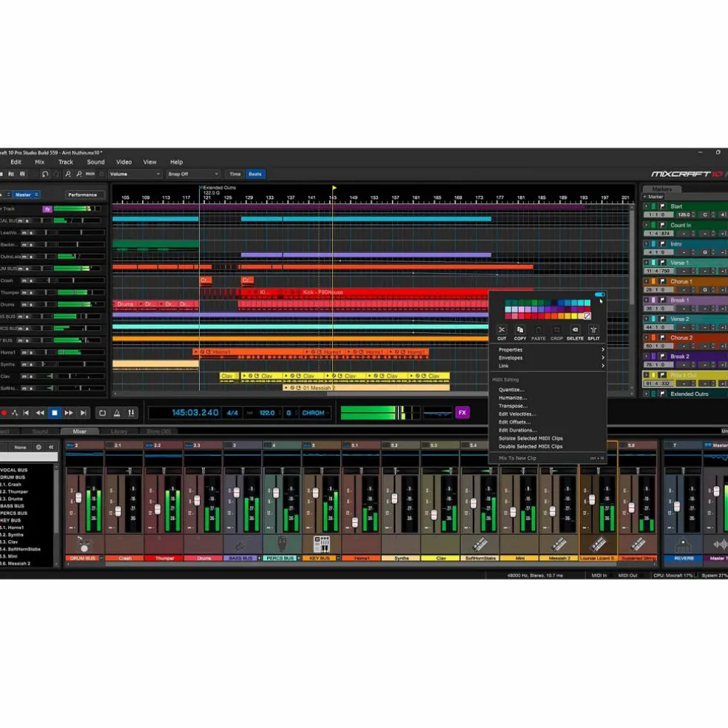Click the Beats button in toolbar
The width and height of the screenshot is (728, 728).
tap(255, 174)
